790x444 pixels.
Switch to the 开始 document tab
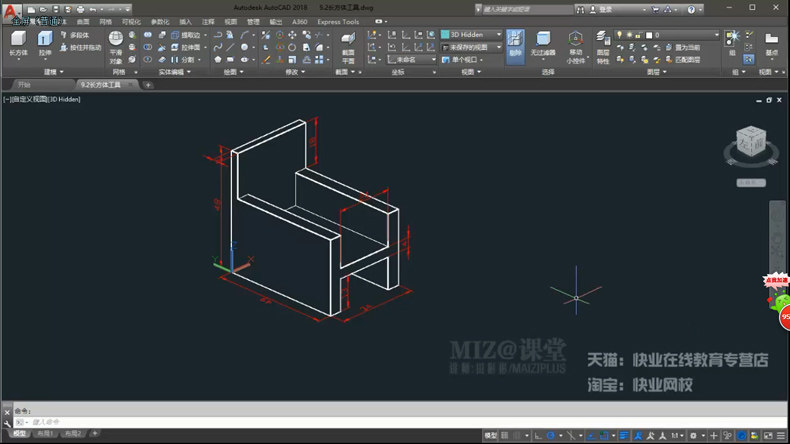tap(24, 85)
